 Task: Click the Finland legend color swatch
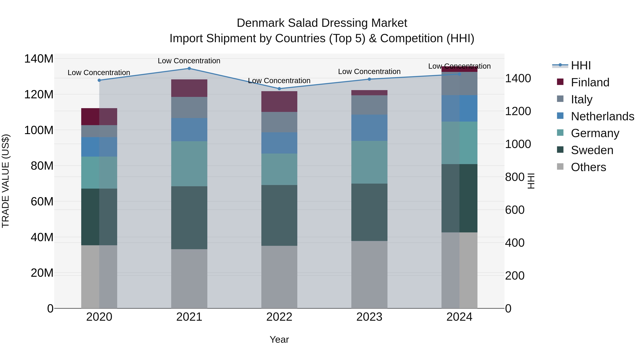click(x=560, y=82)
